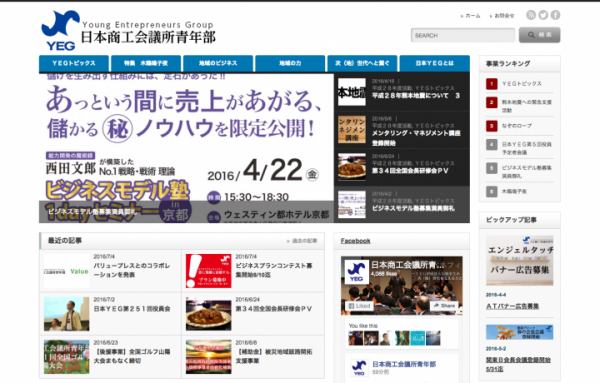Open YEGトピックス ranking entry
600x383 pixels.
(522, 84)
